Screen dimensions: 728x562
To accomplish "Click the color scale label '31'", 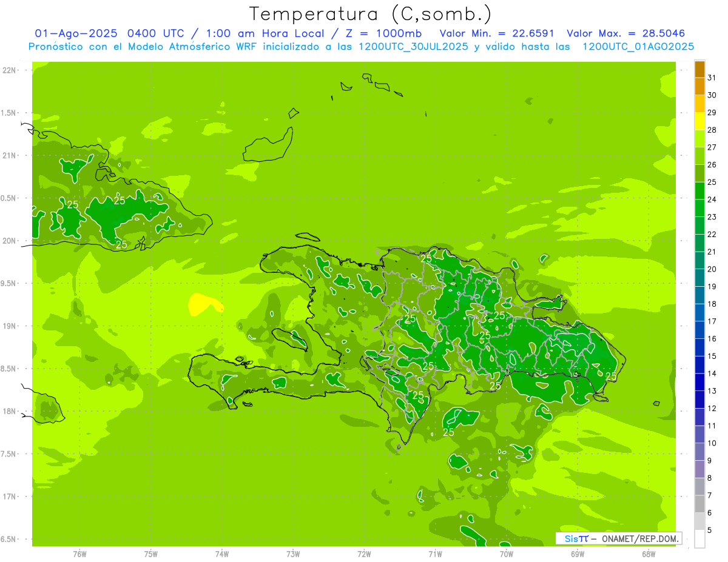I will (x=712, y=78).
